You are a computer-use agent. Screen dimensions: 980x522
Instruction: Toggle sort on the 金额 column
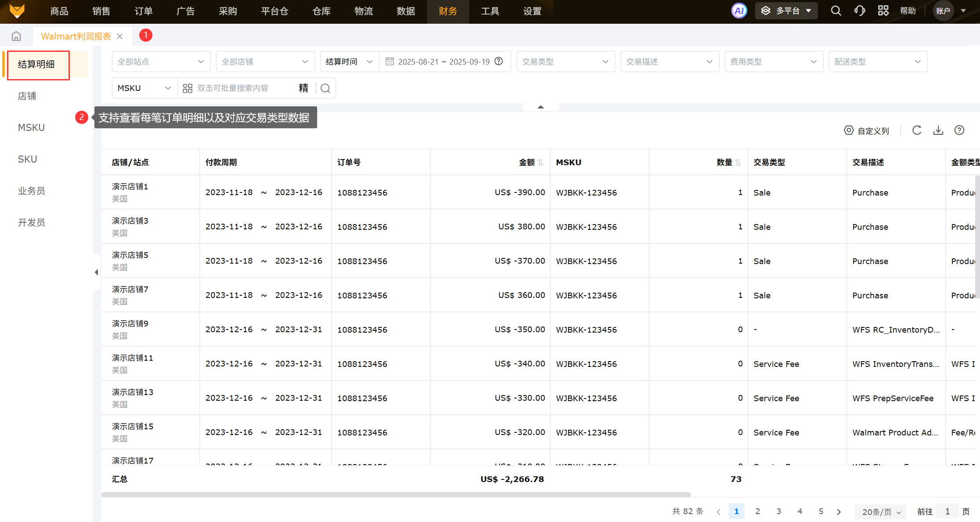coord(540,163)
